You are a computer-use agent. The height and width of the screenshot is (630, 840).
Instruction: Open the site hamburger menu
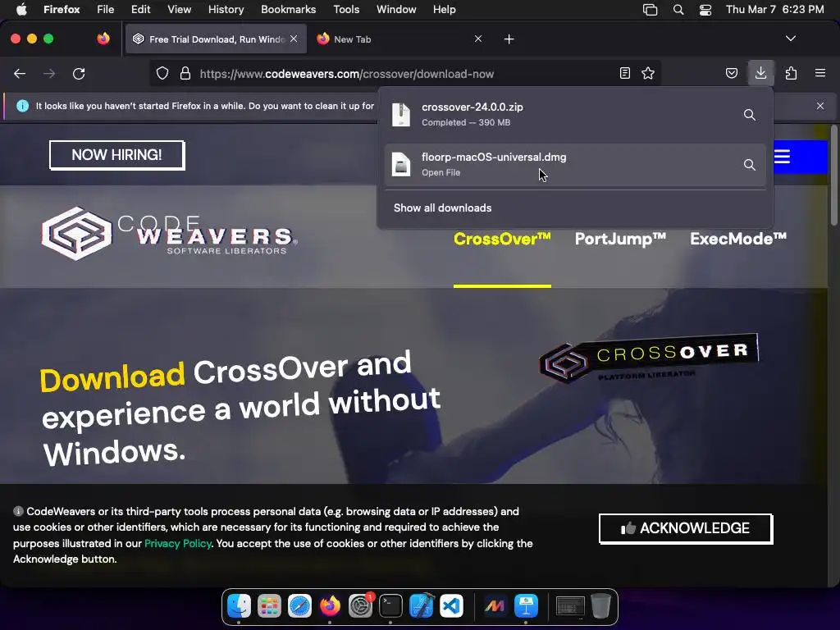[x=782, y=157]
